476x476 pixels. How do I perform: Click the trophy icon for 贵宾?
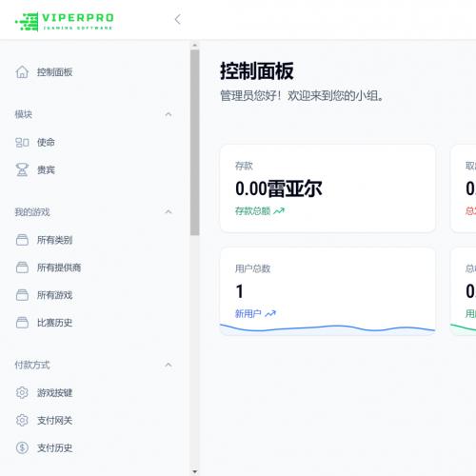tap(22, 170)
